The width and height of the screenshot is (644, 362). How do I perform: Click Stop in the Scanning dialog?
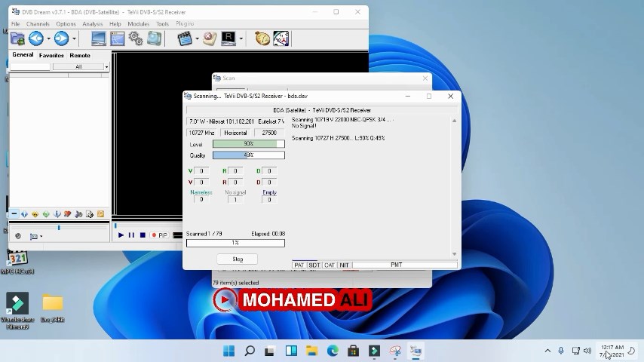coord(238,259)
